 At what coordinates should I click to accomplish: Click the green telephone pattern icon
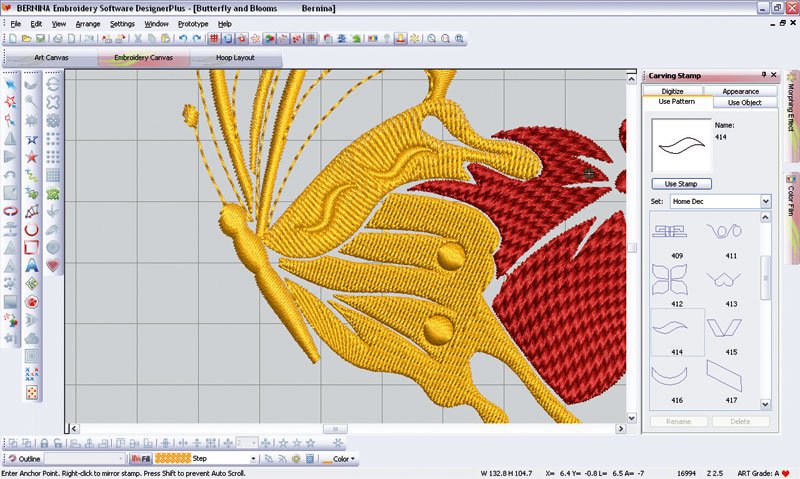53,193
